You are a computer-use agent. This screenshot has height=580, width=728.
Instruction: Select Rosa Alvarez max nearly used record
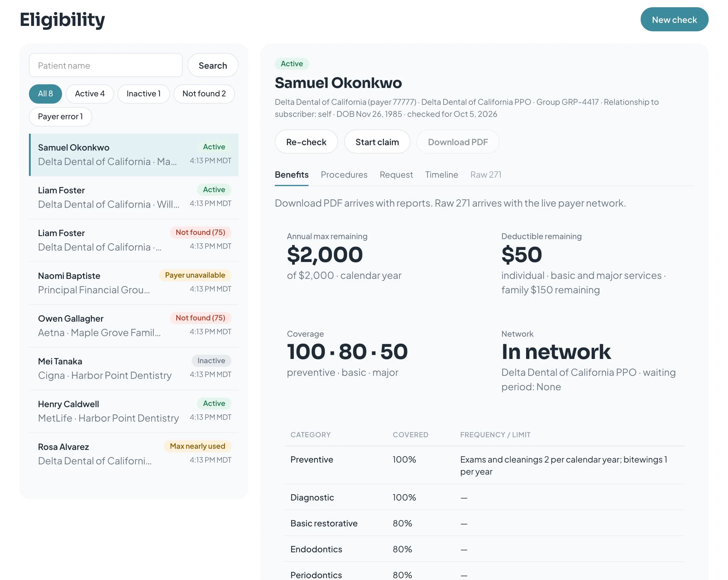tap(134, 454)
